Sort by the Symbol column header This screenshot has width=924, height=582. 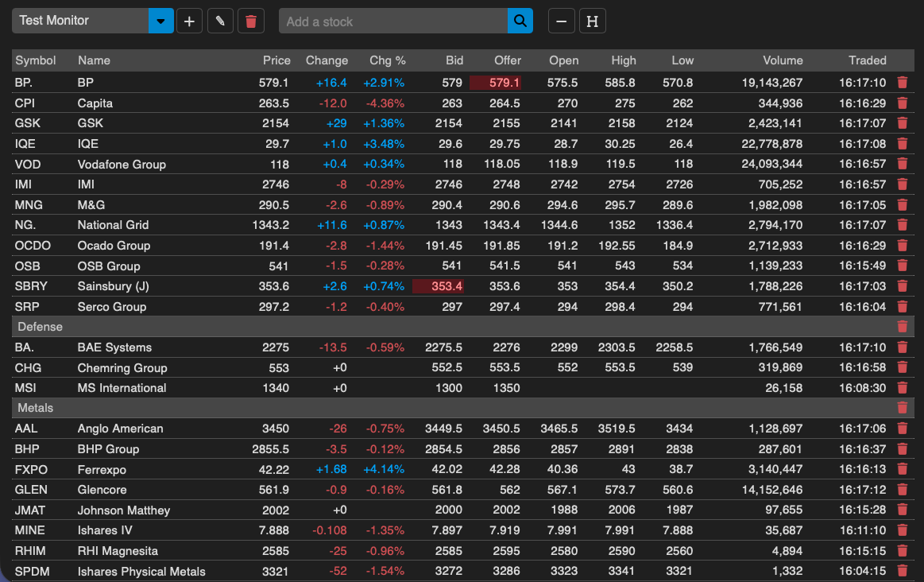click(36, 60)
